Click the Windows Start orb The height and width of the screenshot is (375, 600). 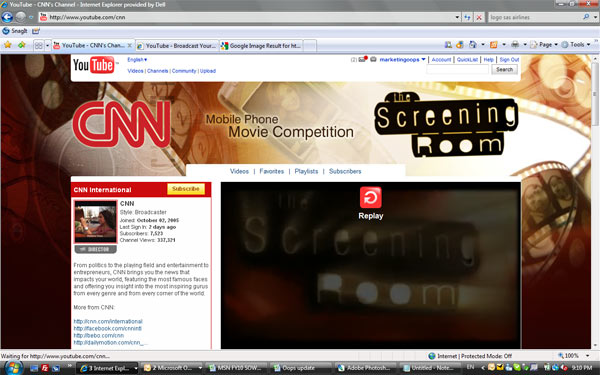pyautogui.click(x=13, y=368)
